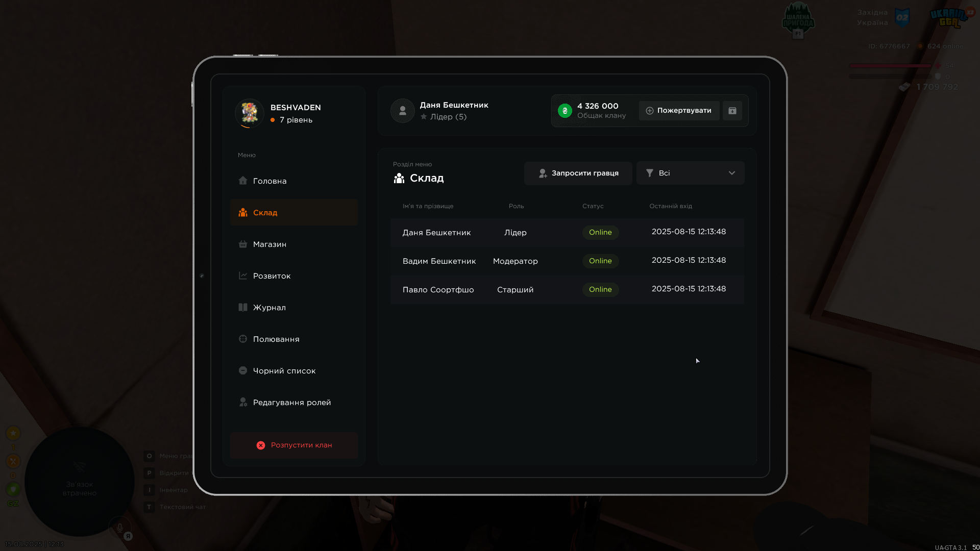This screenshot has height=551, width=980.
Task: Expand filter using chevron arrow
Action: tap(731, 173)
